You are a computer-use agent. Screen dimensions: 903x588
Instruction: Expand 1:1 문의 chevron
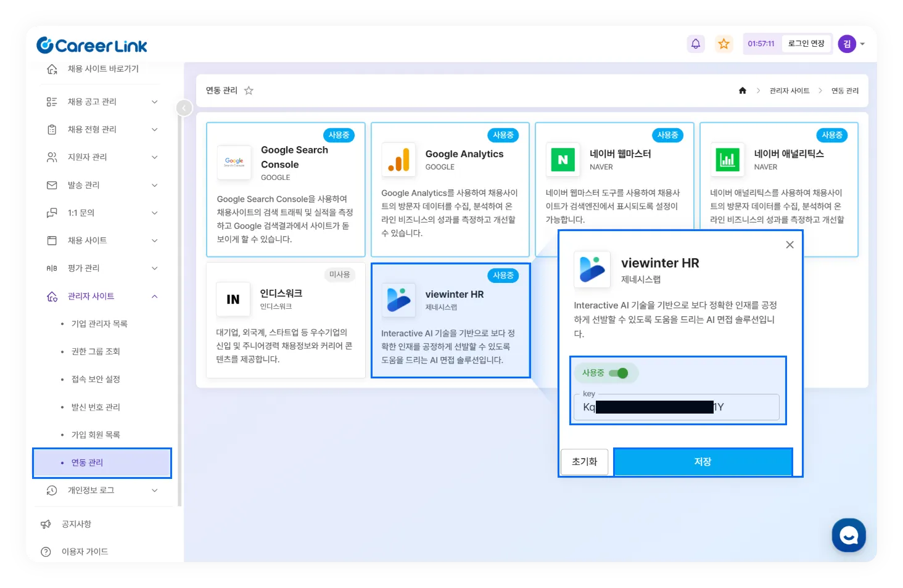155,213
